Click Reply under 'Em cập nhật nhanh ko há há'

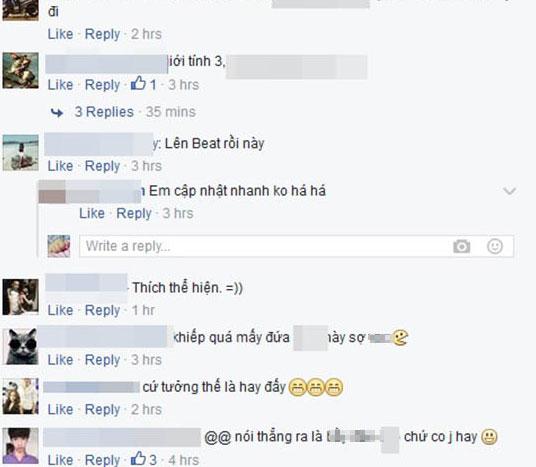[134, 213]
